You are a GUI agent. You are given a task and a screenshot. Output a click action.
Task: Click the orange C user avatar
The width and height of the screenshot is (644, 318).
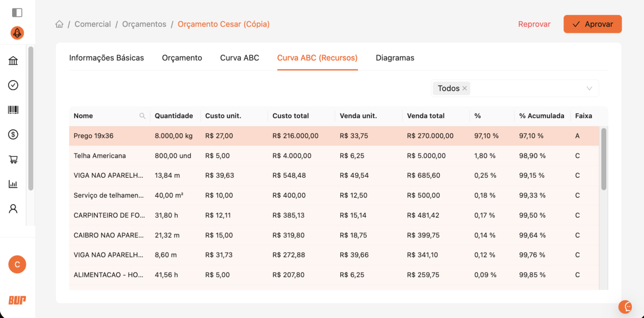click(17, 265)
